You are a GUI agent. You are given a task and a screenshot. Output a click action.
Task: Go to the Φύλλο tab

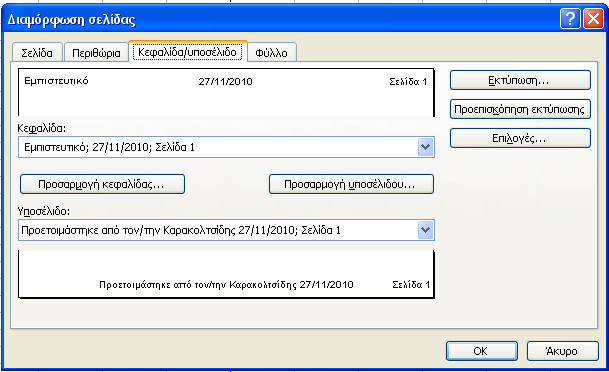(x=271, y=52)
